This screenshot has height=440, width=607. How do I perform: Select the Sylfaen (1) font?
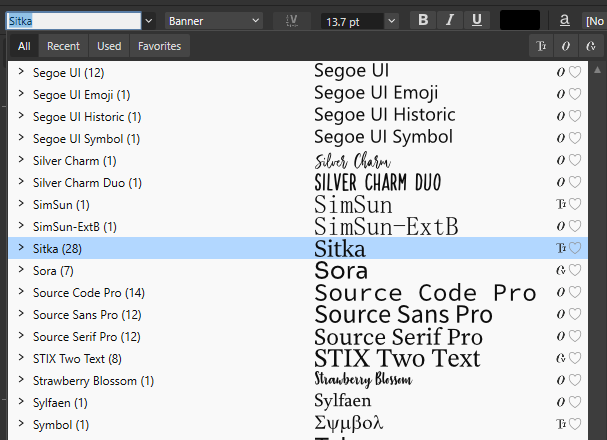(298, 402)
